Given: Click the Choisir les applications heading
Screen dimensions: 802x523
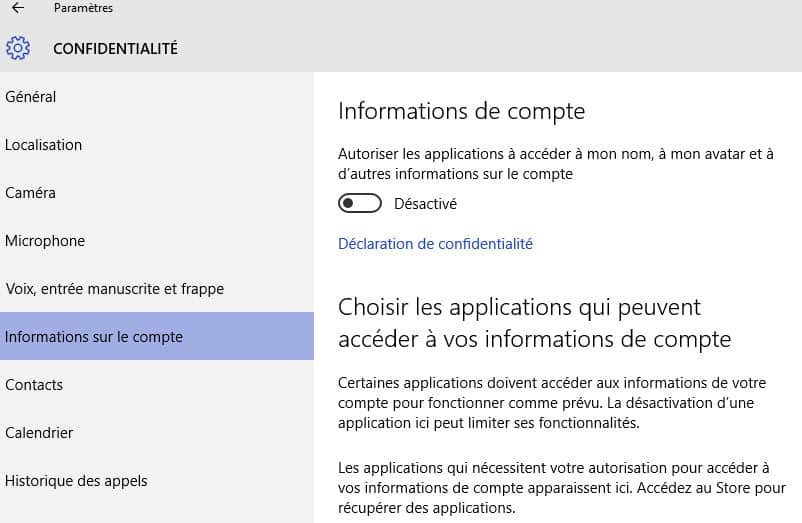Looking at the screenshot, I should pyautogui.click(x=534, y=323).
